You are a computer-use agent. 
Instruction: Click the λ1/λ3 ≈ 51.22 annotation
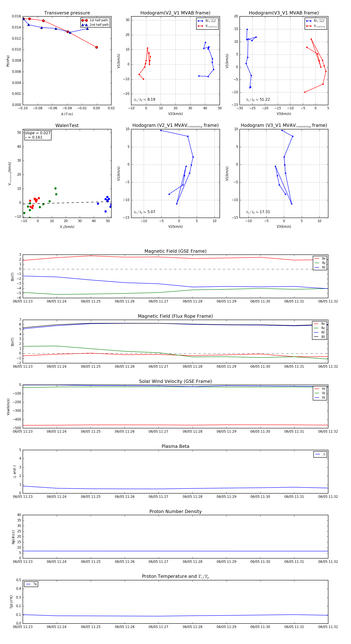coord(258,100)
